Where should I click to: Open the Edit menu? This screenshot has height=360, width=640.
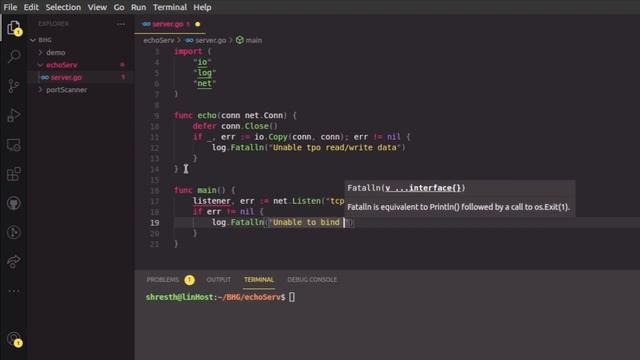pyautogui.click(x=31, y=7)
